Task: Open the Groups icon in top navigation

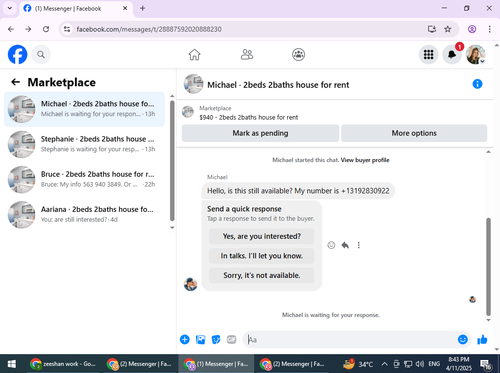Action: [x=298, y=54]
